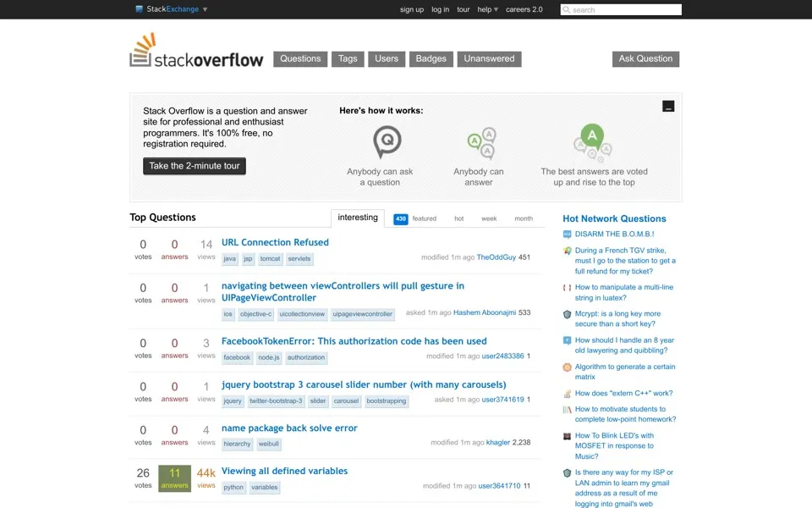The image size is (812, 508).
Task: Click the servlets tag
Action: (299, 259)
